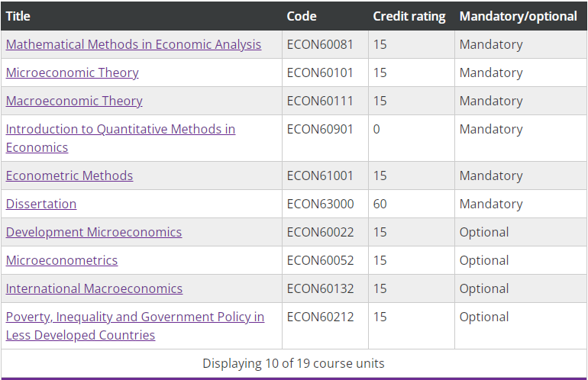588x380 pixels.
Task: Click the Credit rating column header
Action: tap(409, 16)
